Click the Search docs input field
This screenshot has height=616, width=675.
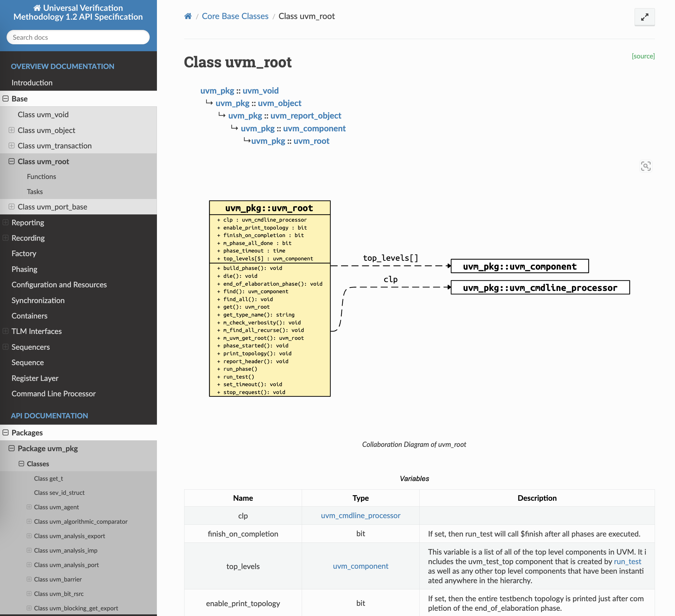(x=78, y=37)
